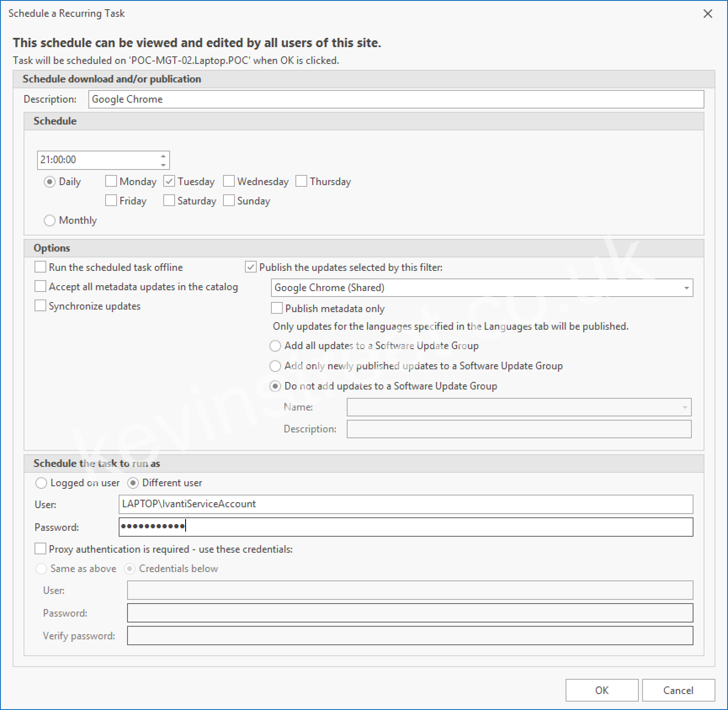Screen dimensions: 728x710
Task: Close the Schedule a Recurring Task dialog
Action: 708,14
